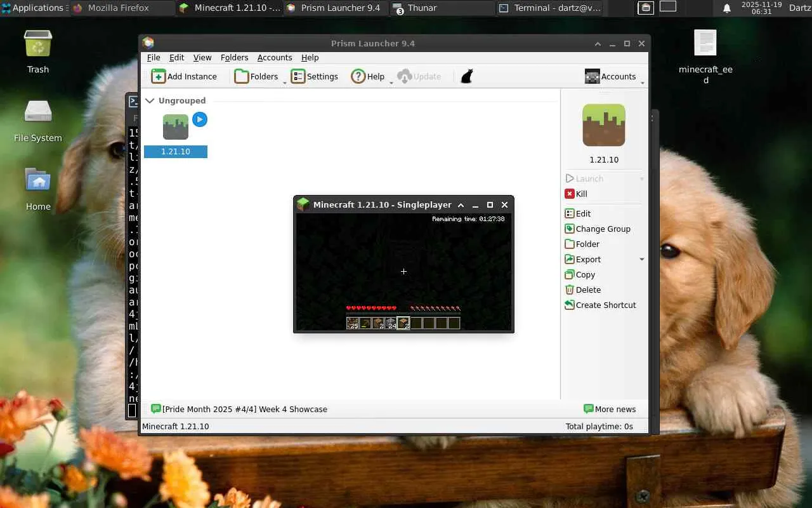Open the Help menu
Viewport: 812px width, 508px height.
click(310, 57)
